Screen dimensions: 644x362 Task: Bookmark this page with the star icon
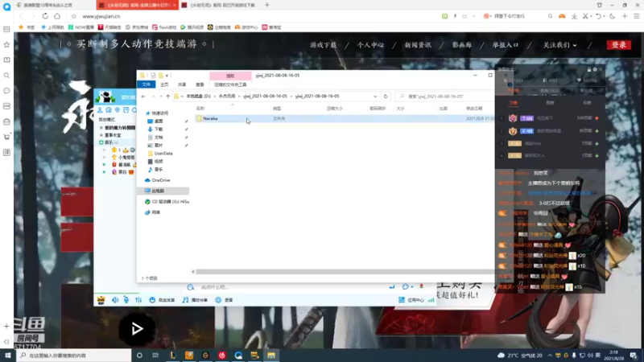pos(73,16)
